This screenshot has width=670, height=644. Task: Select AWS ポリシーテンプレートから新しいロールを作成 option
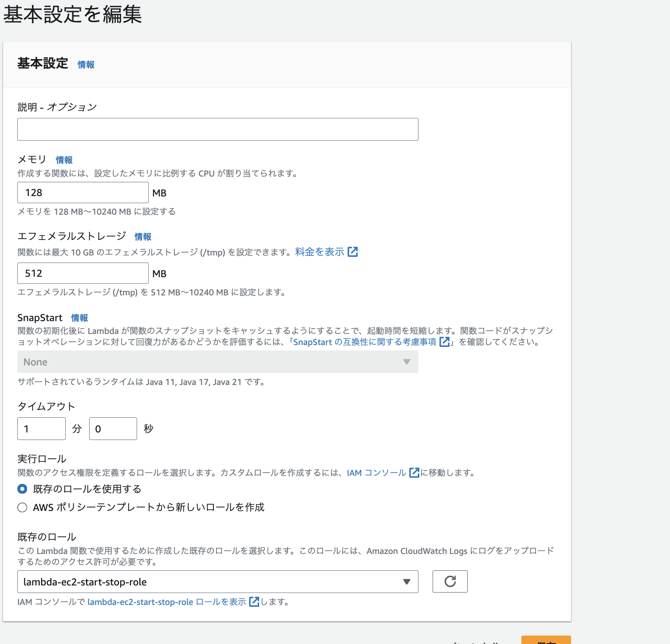22,507
